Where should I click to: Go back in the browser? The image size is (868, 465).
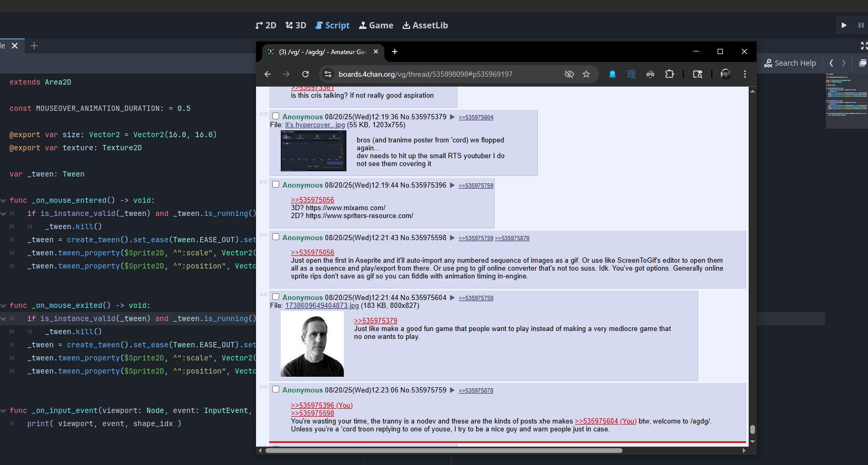coord(268,74)
